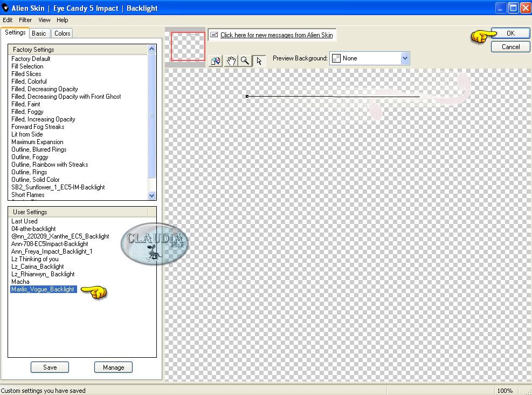Image resolution: width=532 pixels, height=395 pixels.
Task: Open the View menu
Action: (44, 20)
